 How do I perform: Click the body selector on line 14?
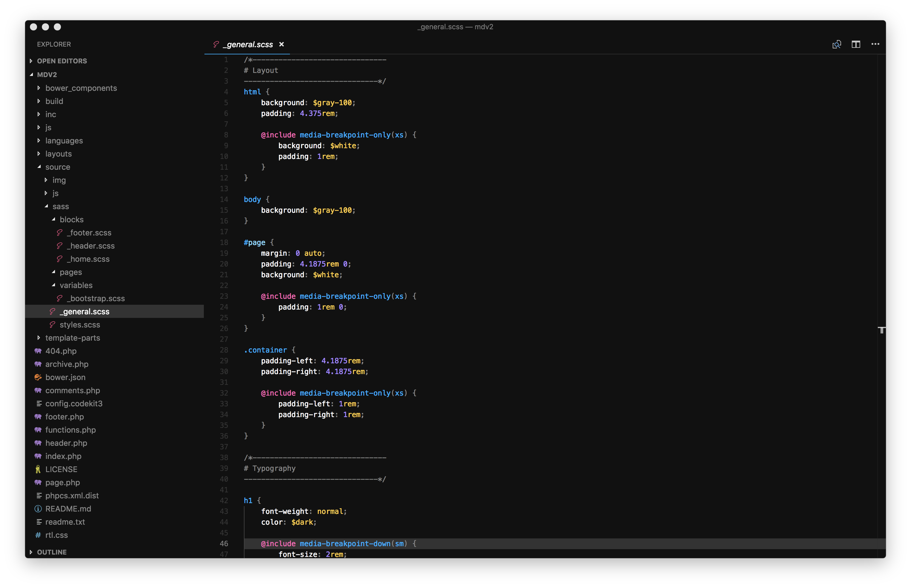pos(252,200)
